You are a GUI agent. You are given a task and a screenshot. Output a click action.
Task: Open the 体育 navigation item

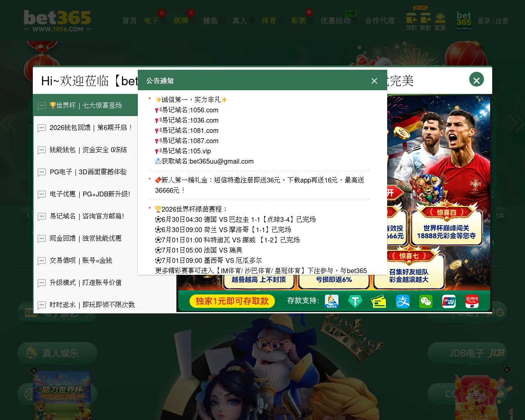coord(269,21)
